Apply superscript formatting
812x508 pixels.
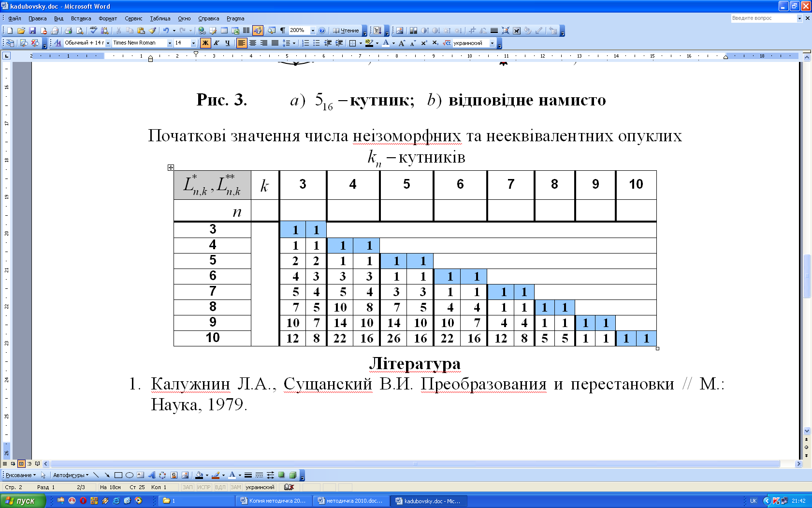click(424, 43)
